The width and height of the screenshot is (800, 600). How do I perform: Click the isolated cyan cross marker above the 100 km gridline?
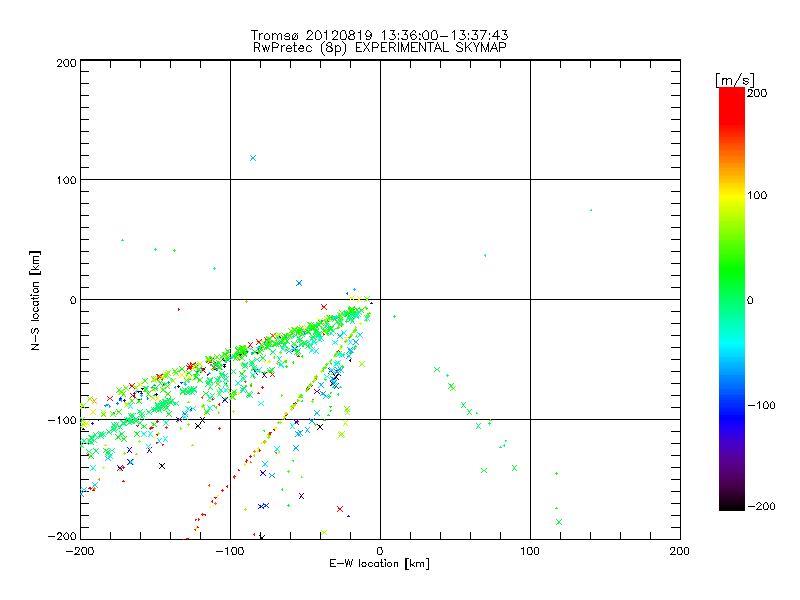[253, 158]
